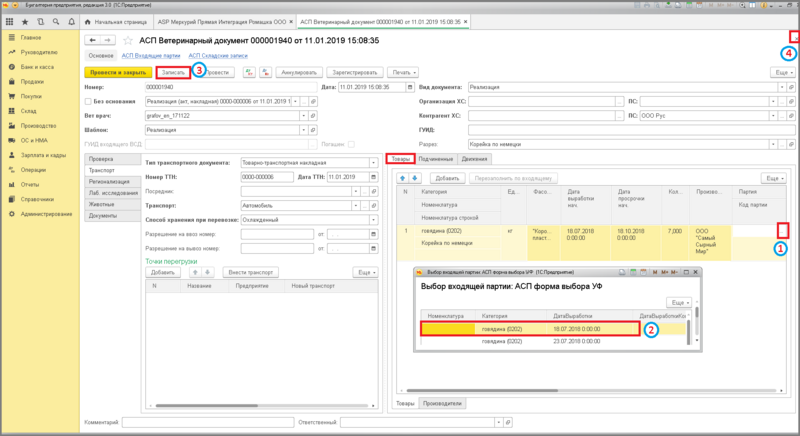Image resolution: width=800 pixels, height=436 pixels.
Task: Click second icon button before Аннулировать
Action: tap(265, 72)
